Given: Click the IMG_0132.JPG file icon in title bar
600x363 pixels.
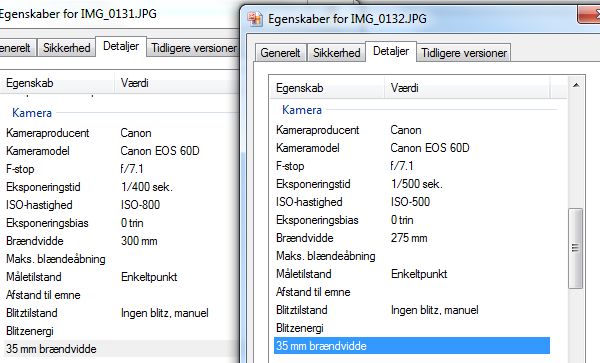Looking at the screenshot, I should coord(255,19).
